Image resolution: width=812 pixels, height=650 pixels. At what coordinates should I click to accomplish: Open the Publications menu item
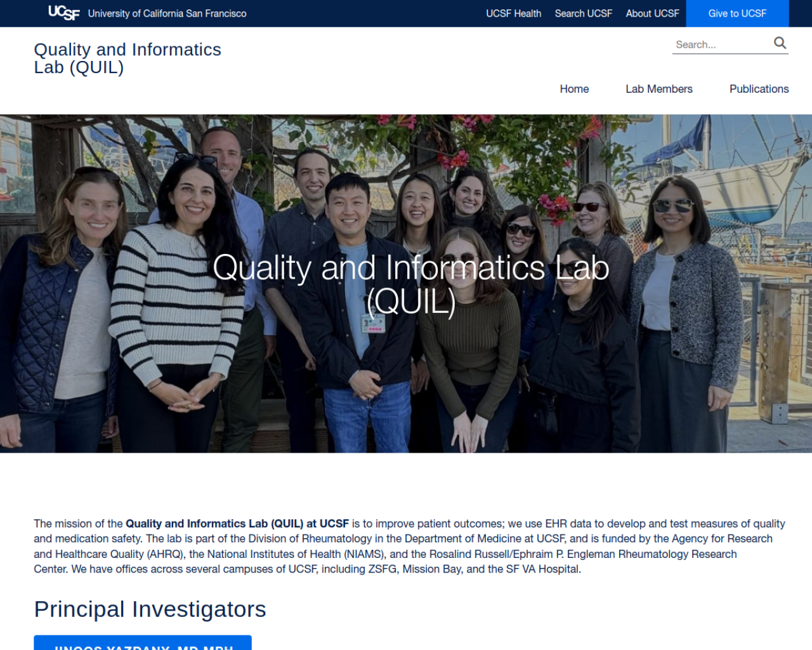(759, 89)
